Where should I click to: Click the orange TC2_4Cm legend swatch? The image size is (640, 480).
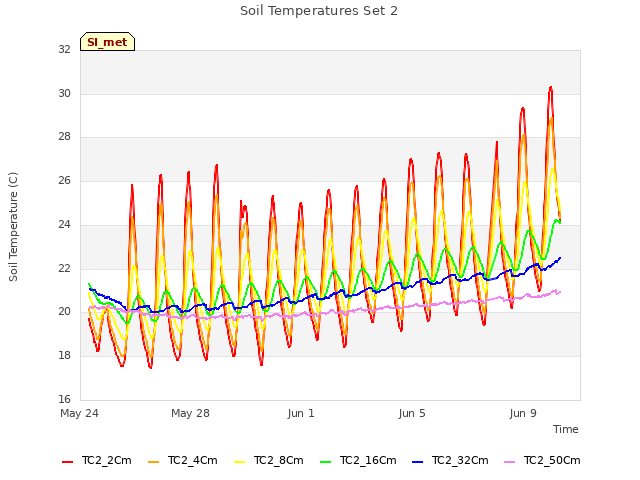tap(153, 462)
